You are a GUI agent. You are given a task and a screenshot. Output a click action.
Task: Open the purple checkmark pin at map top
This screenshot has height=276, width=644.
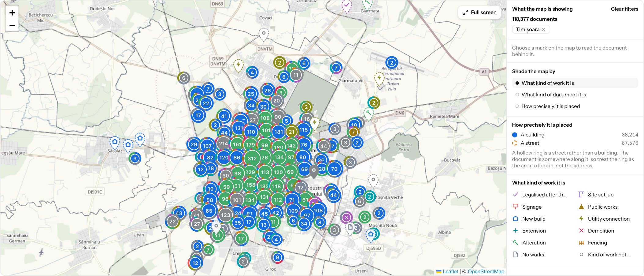(x=346, y=6)
